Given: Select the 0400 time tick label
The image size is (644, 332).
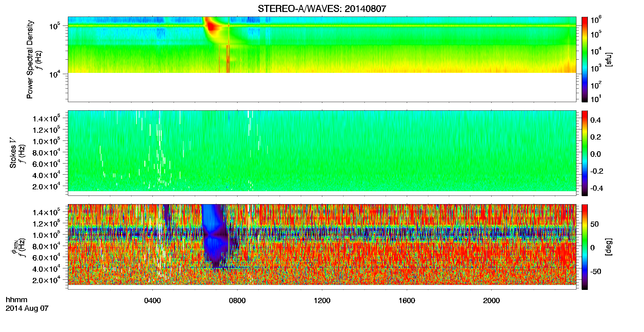Looking at the screenshot, I should [152, 301].
